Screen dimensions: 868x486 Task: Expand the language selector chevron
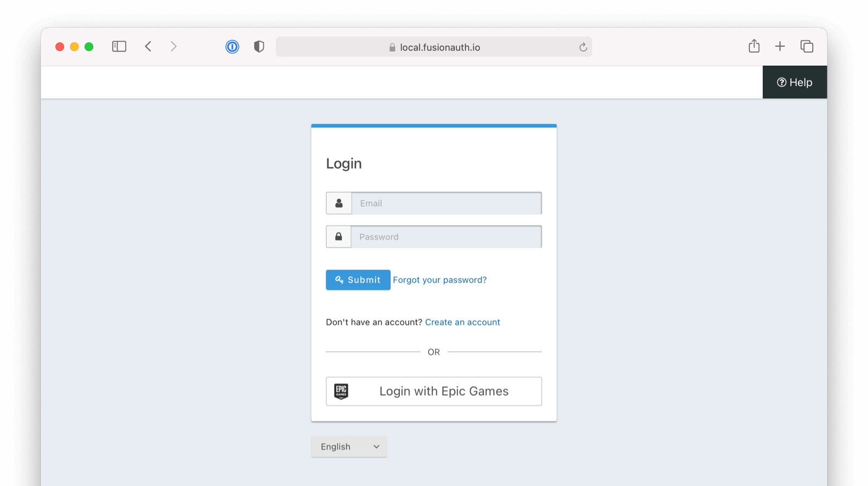click(376, 446)
